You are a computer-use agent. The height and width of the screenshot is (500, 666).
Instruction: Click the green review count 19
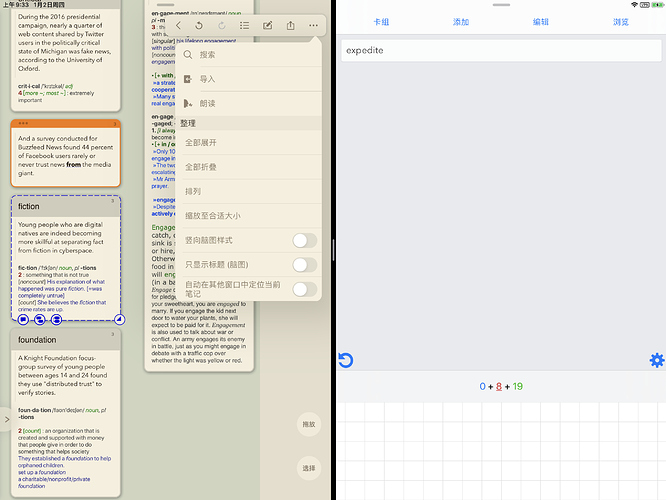517,387
